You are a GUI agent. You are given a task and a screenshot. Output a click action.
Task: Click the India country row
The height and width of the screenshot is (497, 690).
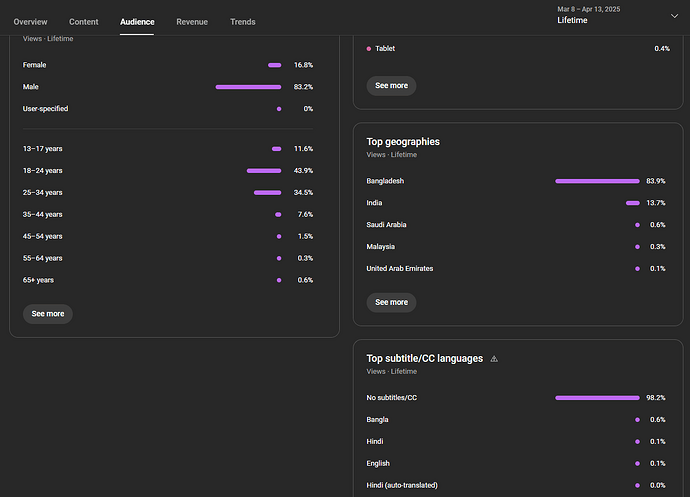coord(516,203)
